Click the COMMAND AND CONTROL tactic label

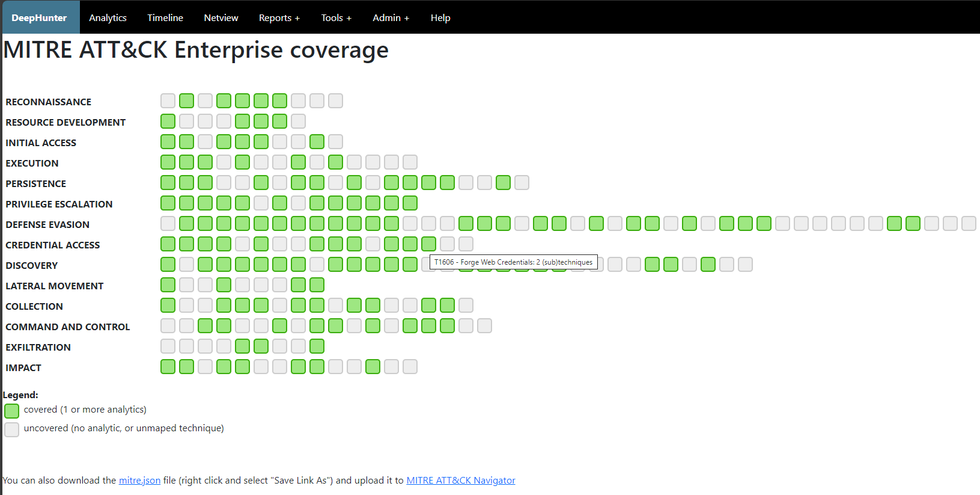coord(68,327)
